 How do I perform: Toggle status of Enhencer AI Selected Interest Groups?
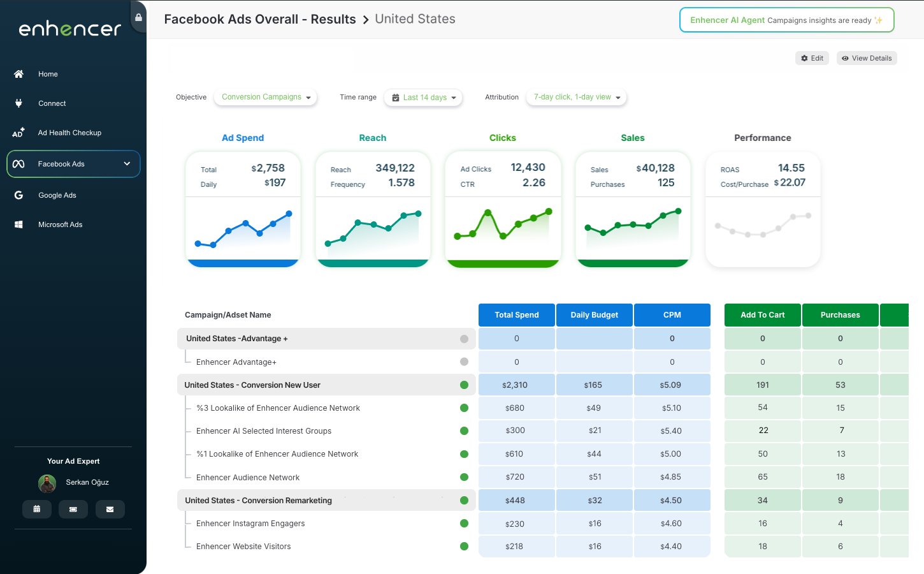coord(464,430)
